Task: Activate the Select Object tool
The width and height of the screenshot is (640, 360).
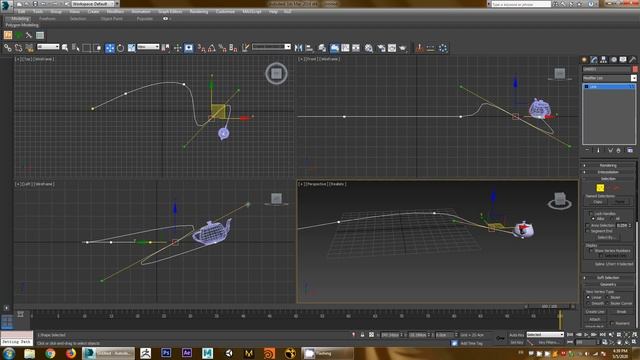Action: click(x=65, y=48)
